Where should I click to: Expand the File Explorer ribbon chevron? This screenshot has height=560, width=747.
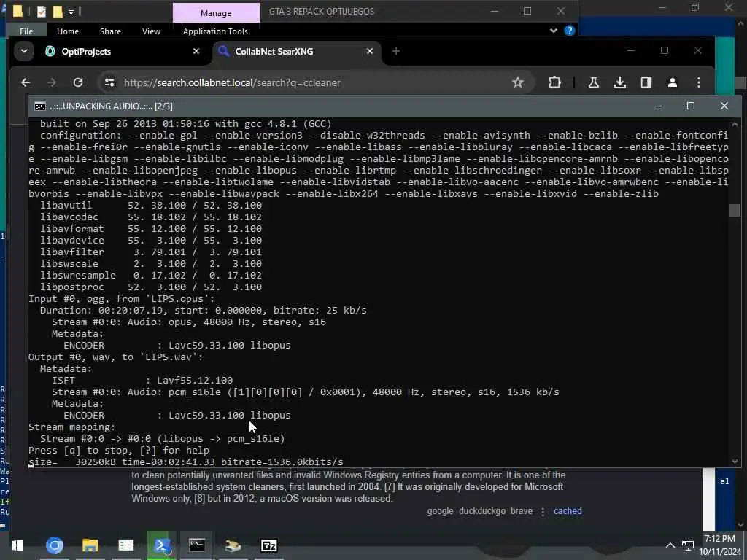coord(554,31)
